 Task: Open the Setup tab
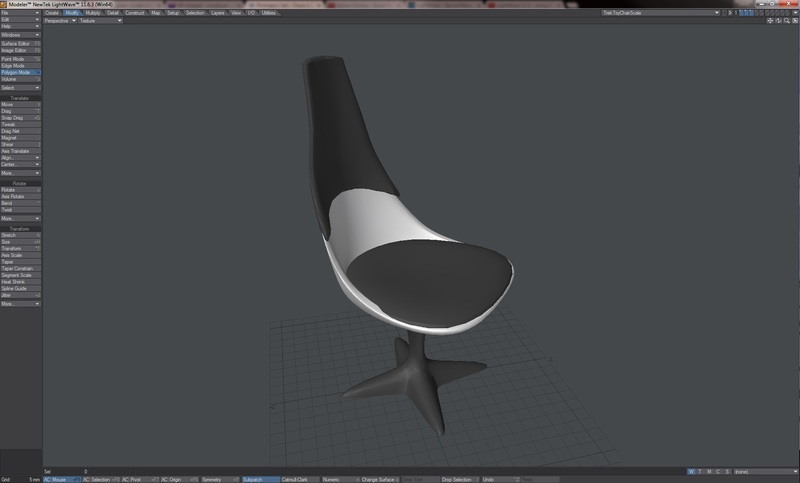point(173,13)
